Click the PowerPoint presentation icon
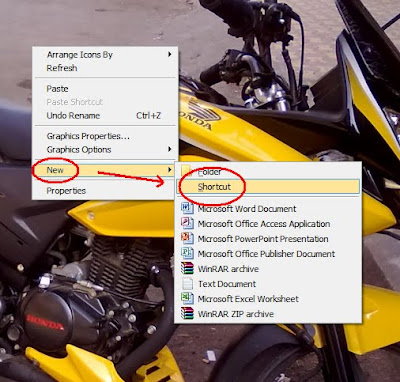The width and height of the screenshot is (400, 382). click(x=187, y=238)
